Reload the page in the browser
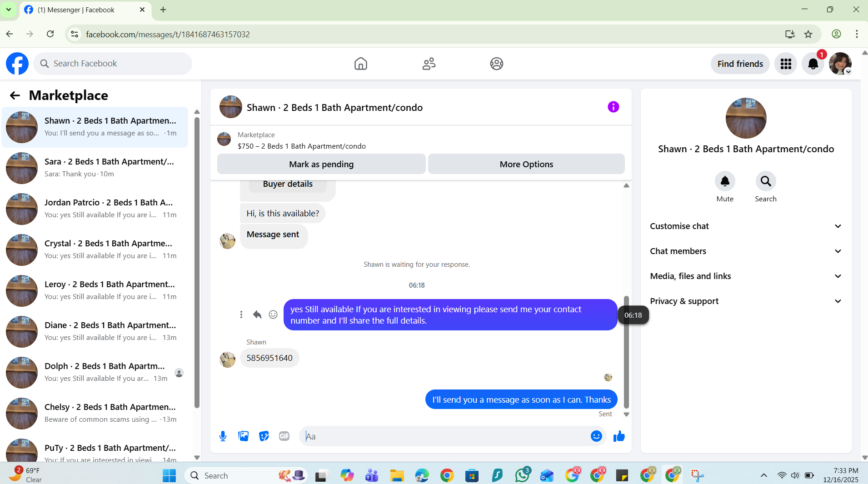The image size is (868, 484). [50, 34]
